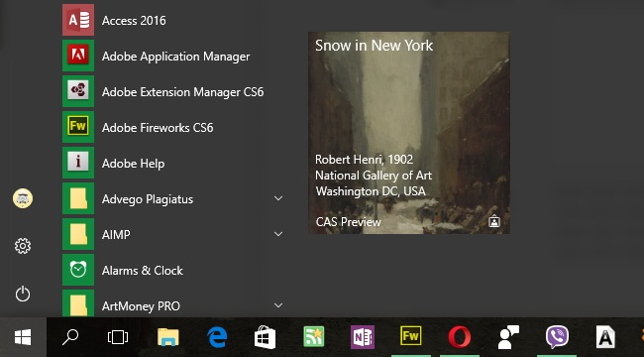The height and width of the screenshot is (357, 644).
Task: Expand the ArtMoney PRO folder chevron
Action: (278, 305)
